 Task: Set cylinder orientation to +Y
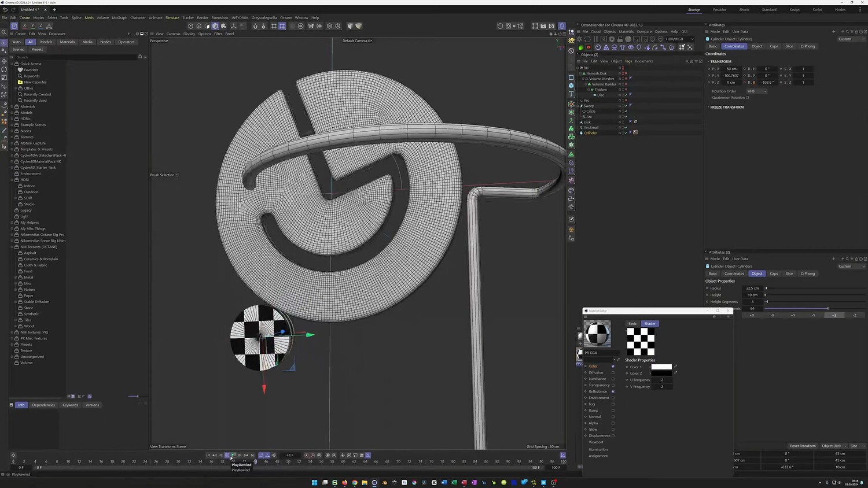tap(793, 315)
